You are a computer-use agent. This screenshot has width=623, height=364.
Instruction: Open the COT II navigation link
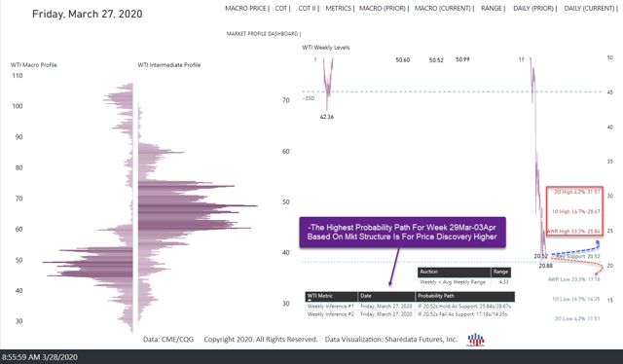tap(308, 9)
